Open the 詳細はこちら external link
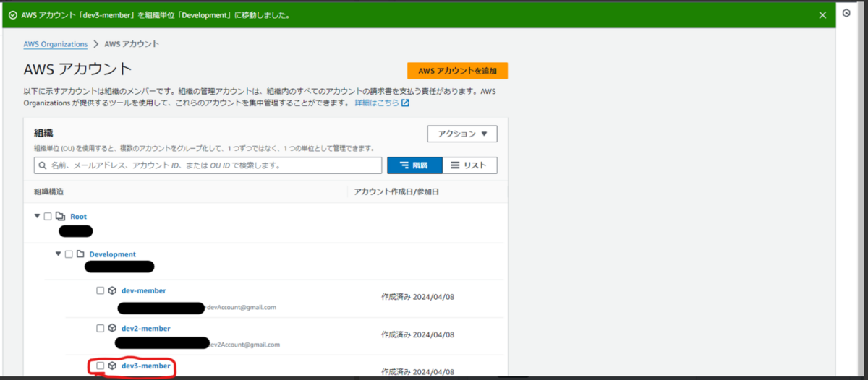The width and height of the screenshot is (868, 380). coord(382,103)
